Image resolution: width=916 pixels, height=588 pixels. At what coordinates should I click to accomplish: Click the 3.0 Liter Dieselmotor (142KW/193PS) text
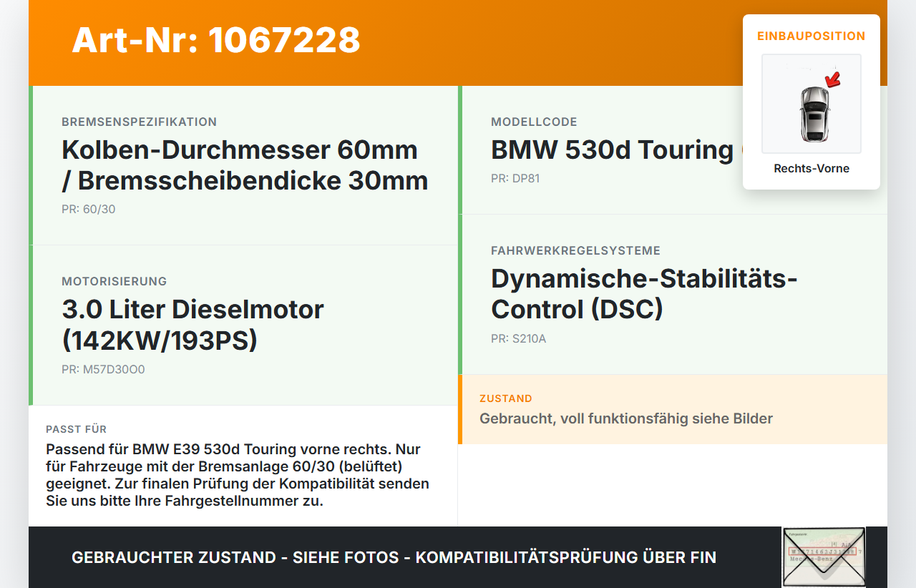[193, 325]
